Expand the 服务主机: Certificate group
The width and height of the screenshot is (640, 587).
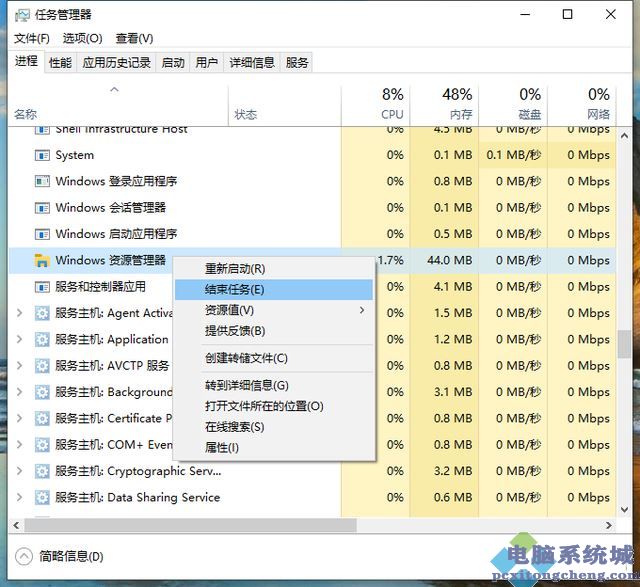[19, 418]
